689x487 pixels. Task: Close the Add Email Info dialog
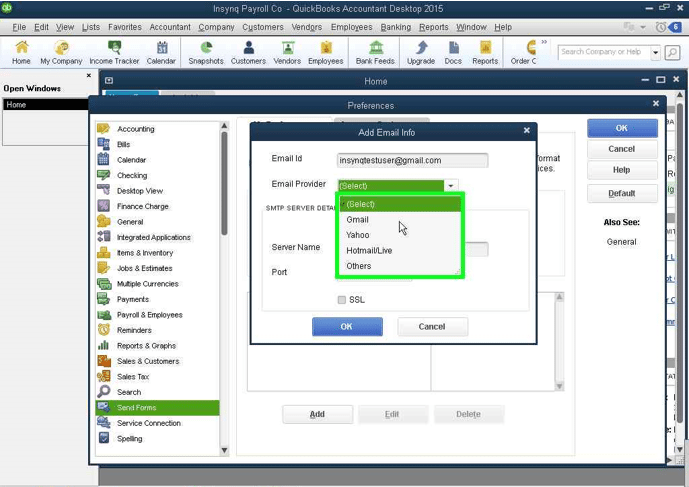[x=526, y=130]
